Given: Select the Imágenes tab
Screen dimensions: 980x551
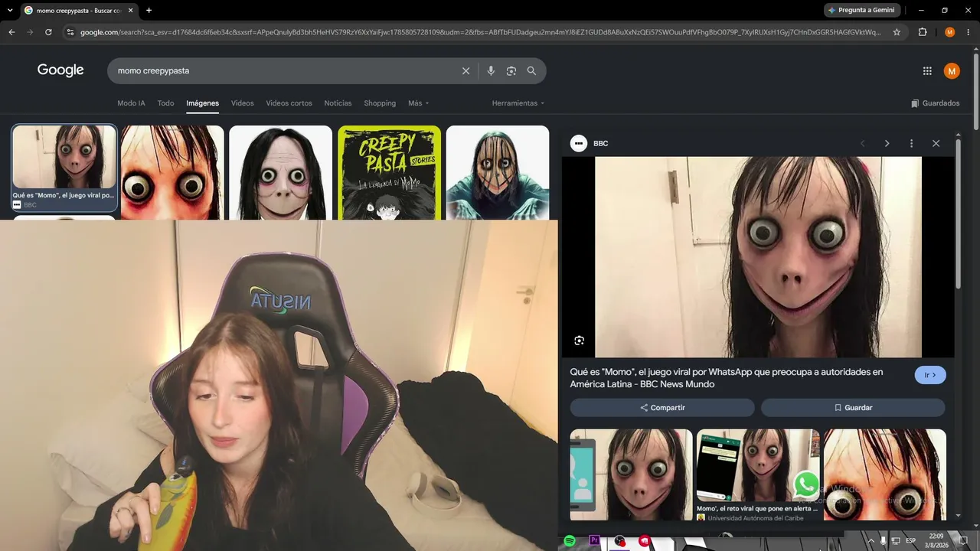Looking at the screenshot, I should point(202,103).
